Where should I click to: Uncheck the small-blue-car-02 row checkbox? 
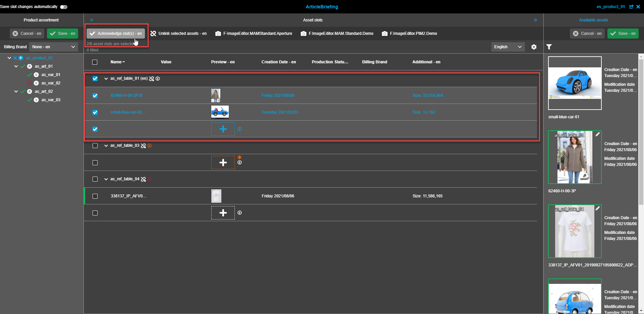point(95,112)
